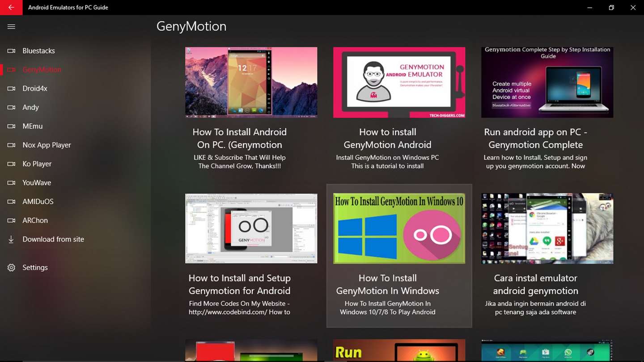The height and width of the screenshot is (362, 644).
Task: Open Settings from the sidebar
Action: coord(35,268)
